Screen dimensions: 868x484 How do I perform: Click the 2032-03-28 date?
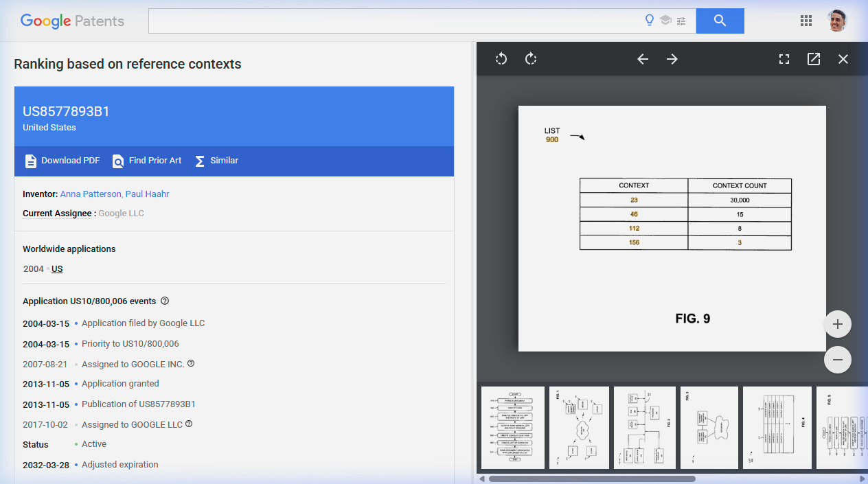point(46,465)
